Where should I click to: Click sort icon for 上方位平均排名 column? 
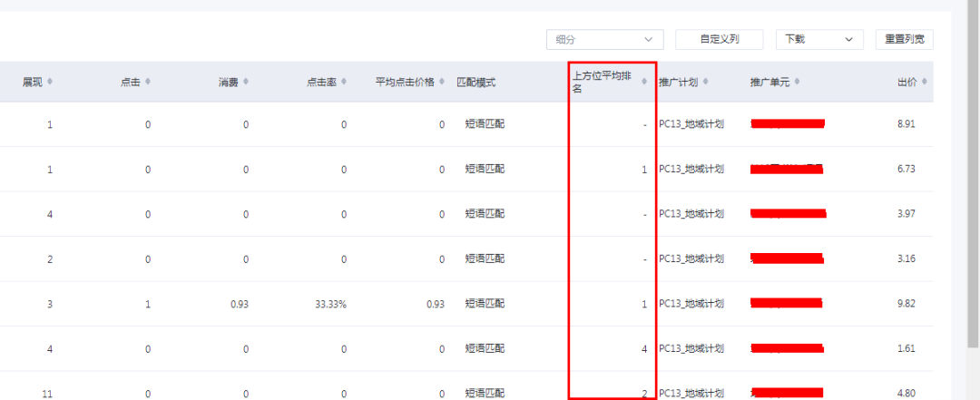click(644, 82)
